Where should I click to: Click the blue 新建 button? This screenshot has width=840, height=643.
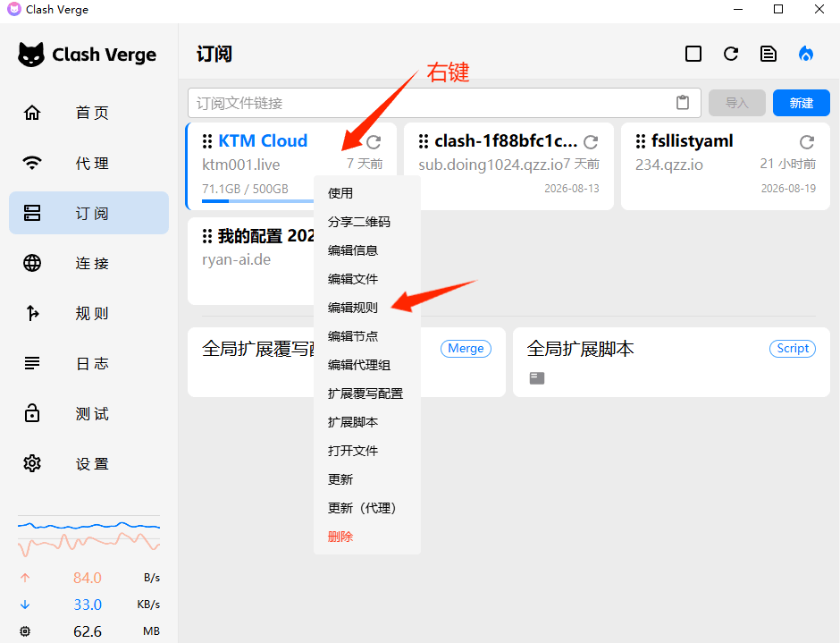(x=802, y=103)
